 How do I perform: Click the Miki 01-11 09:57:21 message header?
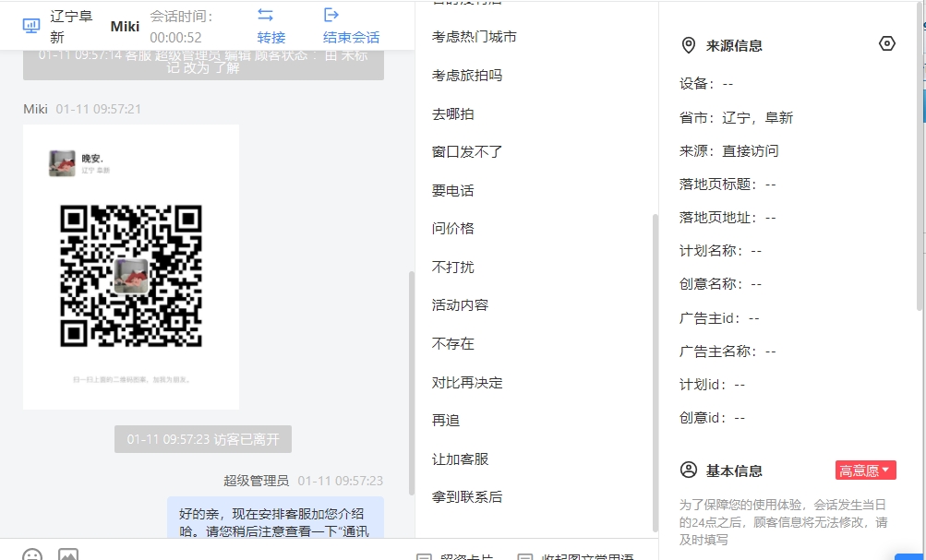[82, 109]
